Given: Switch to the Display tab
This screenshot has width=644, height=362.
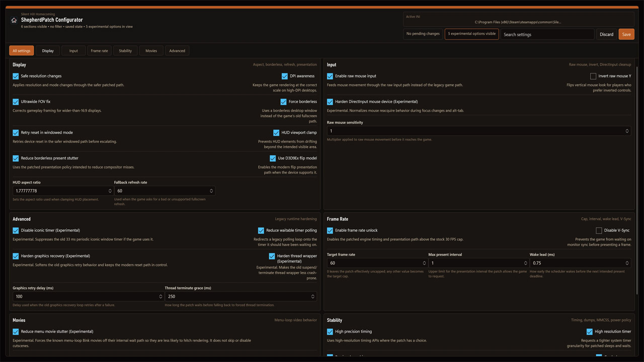Looking at the screenshot, I should [x=48, y=51].
